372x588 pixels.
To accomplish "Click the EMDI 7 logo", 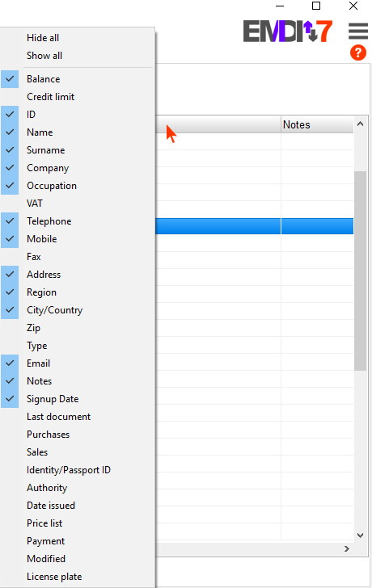I will pyautogui.click(x=288, y=31).
